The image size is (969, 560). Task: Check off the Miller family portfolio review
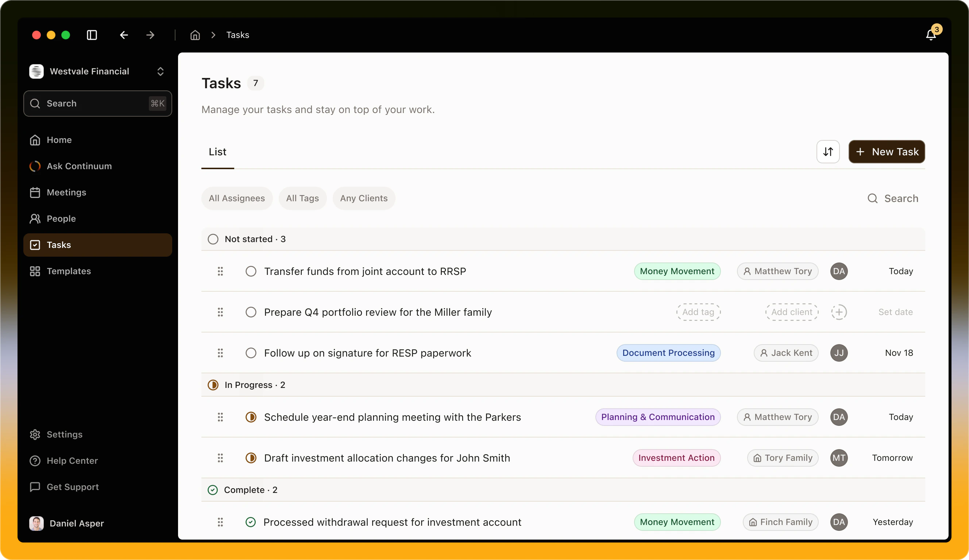pos(251,312)
